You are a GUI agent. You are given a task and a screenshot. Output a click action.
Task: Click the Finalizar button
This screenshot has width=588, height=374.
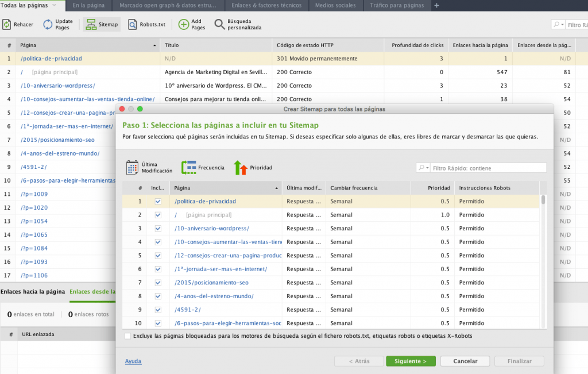coord(519,361)
